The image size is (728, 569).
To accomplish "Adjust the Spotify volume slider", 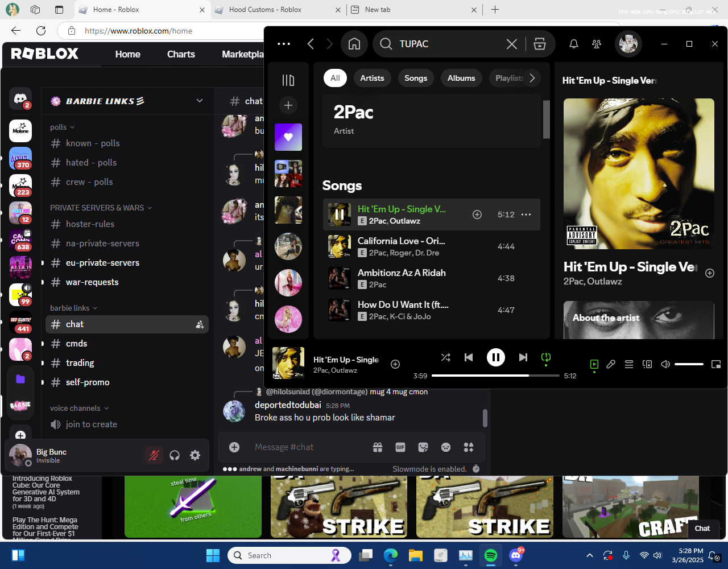I will pyautogui.click(x=689, y=364).
